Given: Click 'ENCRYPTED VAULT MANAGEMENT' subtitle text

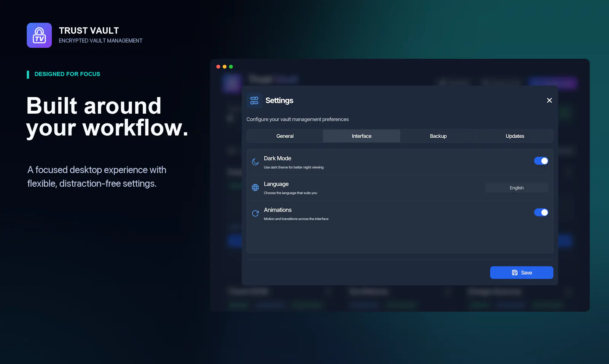Looking at the screenshot, I should [100, 41].
